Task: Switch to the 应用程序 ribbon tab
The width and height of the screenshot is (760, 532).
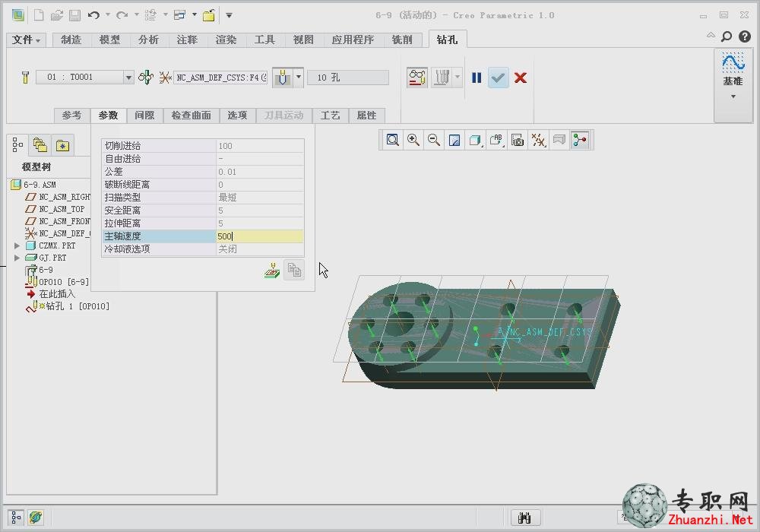Action: pos(353,40)
